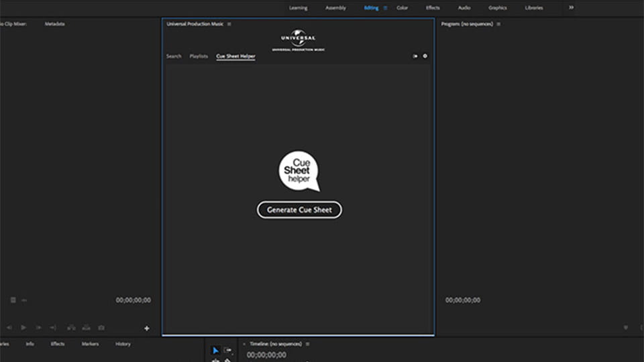Image resolution: width=644 pixels, height=362 pixels.
Task: Select the Track Select Forward tool
Action: (228, 351)
